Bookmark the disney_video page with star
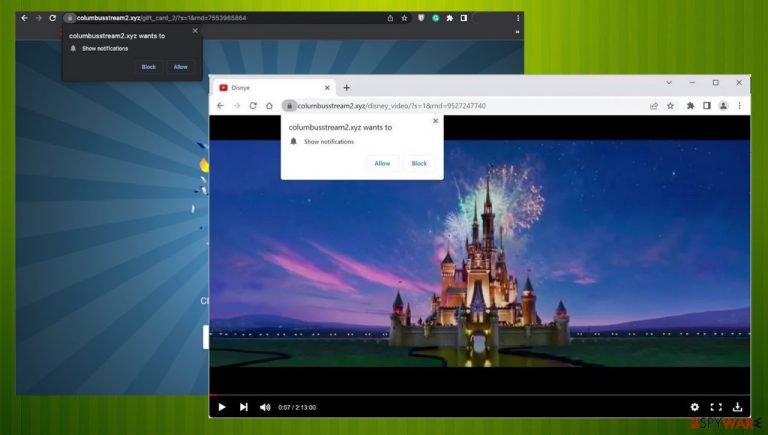The height and width of the screenshot is (435, 768). coord(670,105)
